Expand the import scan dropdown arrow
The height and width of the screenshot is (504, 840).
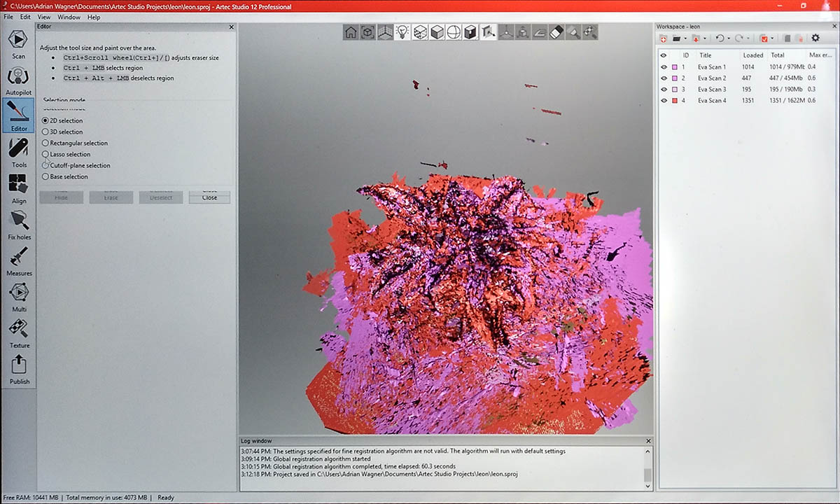705,38
